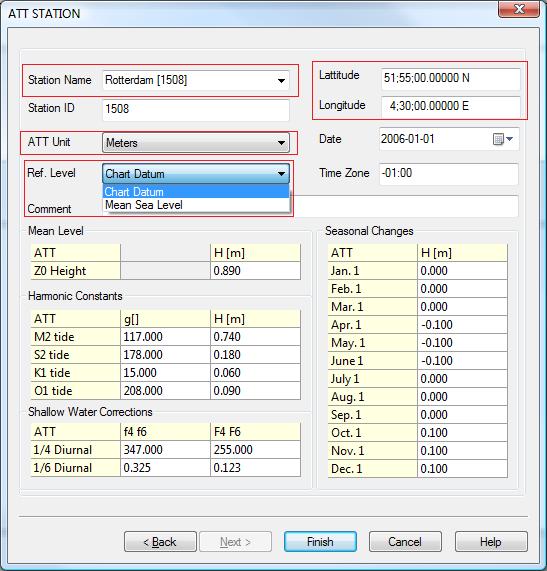Select 1/4 Diurnal f4 value cell

[165, 450]
